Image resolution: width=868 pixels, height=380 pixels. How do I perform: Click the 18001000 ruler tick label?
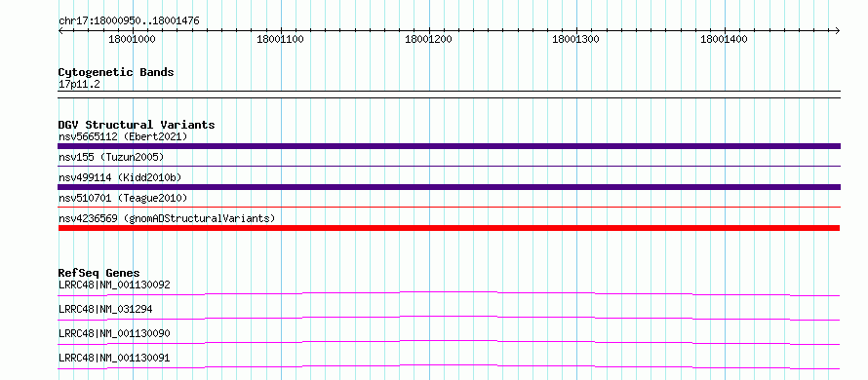coord(132,39)
